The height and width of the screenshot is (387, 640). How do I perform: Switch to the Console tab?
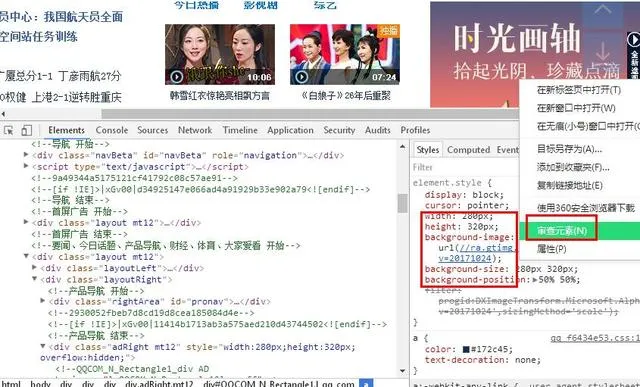pos(112,130)
